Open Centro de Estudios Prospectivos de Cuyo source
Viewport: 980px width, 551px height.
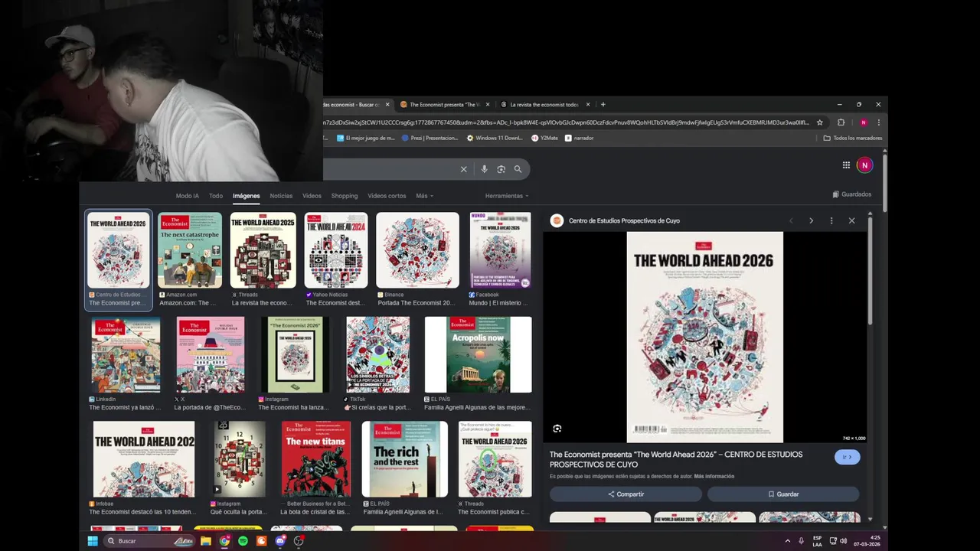(624, 220)
